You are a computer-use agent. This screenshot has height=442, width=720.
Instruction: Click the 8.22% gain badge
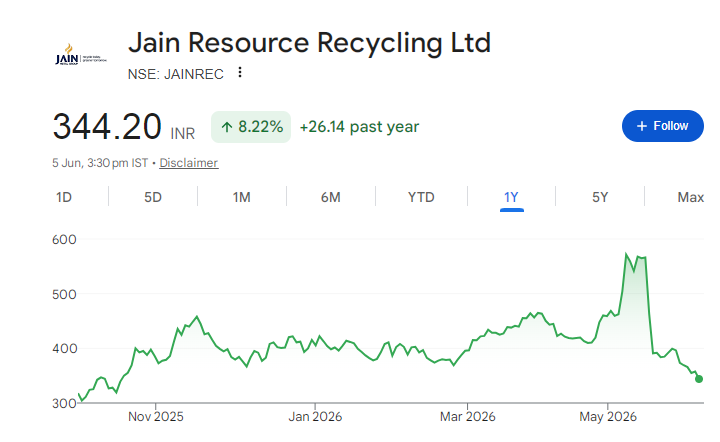tap(251, 127)
